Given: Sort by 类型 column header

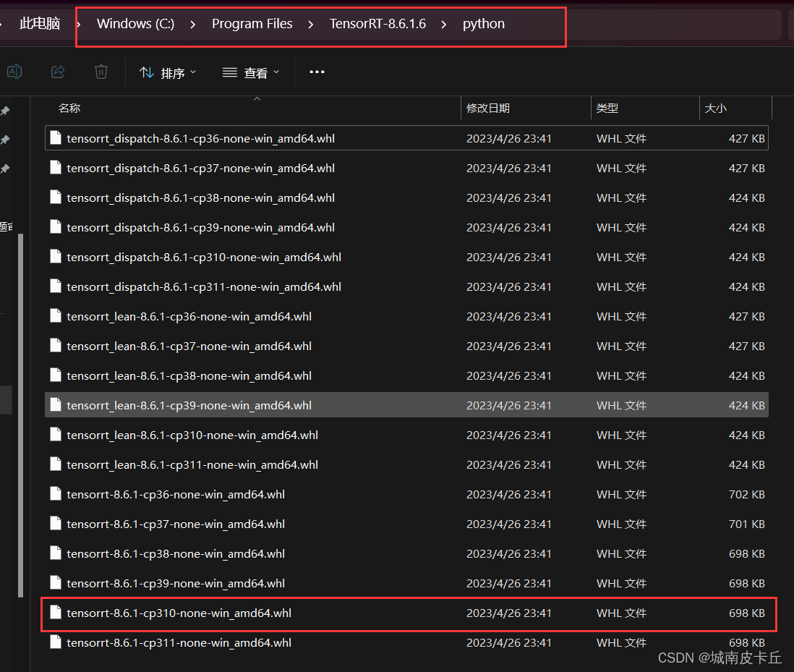Looking at the screenshot, I should click(x=607, y=109).
